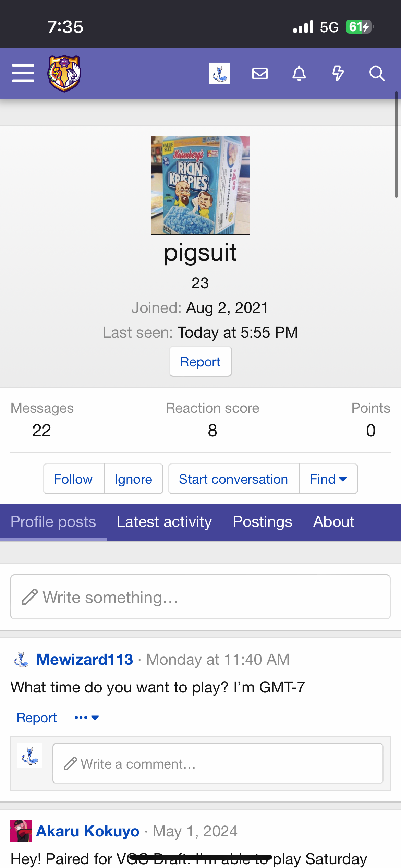Open Mewizard113's avatar beside the post

[21, 660]
